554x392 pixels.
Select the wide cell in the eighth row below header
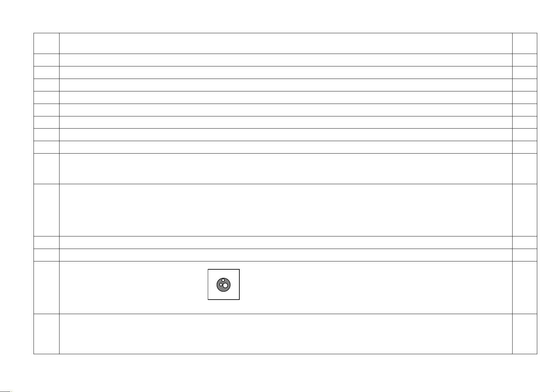coord(285,147)
